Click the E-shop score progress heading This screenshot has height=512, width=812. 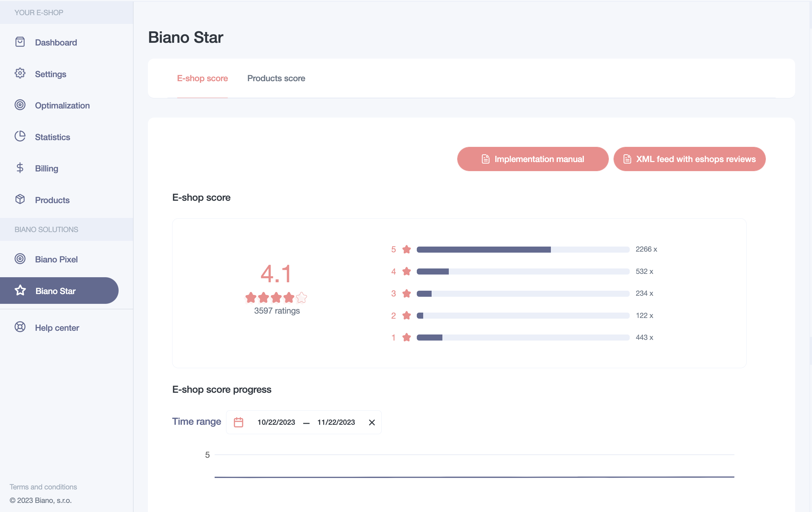click(222, 389)
